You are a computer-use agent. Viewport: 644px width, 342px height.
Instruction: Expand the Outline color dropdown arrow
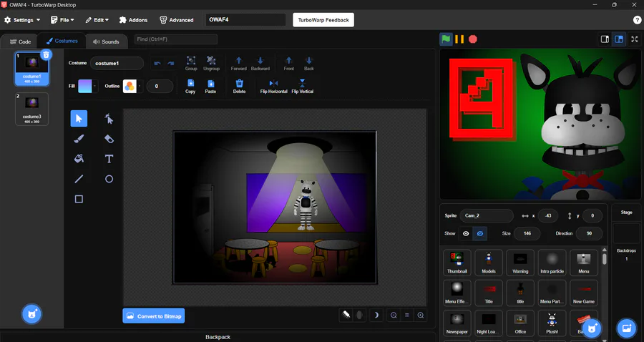point(140,87)
